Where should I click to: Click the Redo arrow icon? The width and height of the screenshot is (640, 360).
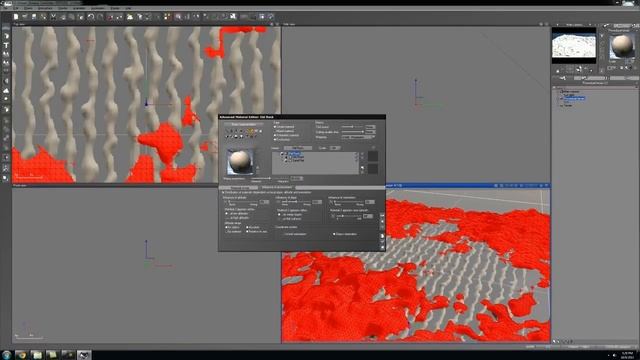click(x=100, y=17)
